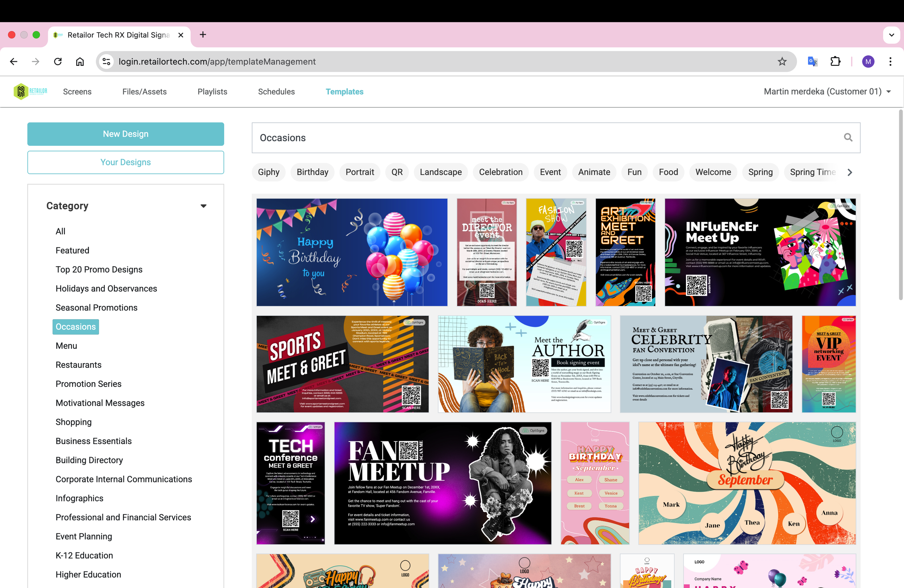
Task: Click the search magnifier icon
Action: point(848,137)
